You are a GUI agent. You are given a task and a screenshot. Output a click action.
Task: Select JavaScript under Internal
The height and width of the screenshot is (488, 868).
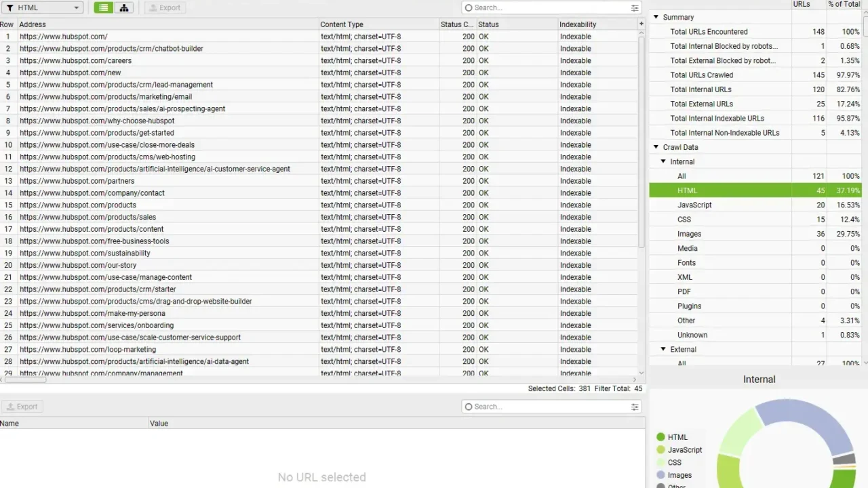coord(755,205)
